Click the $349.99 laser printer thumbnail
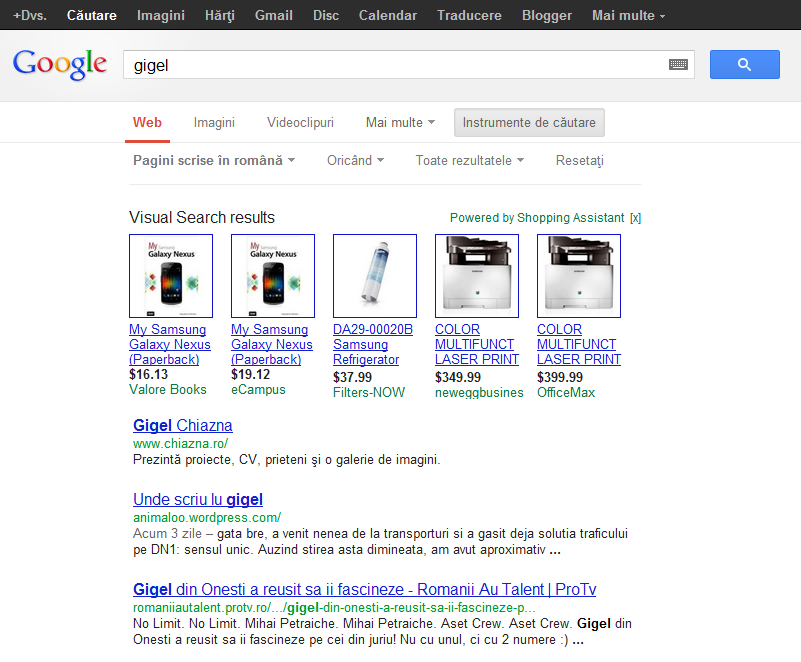The height and width of the screenshot is (662, 801). [x=477, y=276]
